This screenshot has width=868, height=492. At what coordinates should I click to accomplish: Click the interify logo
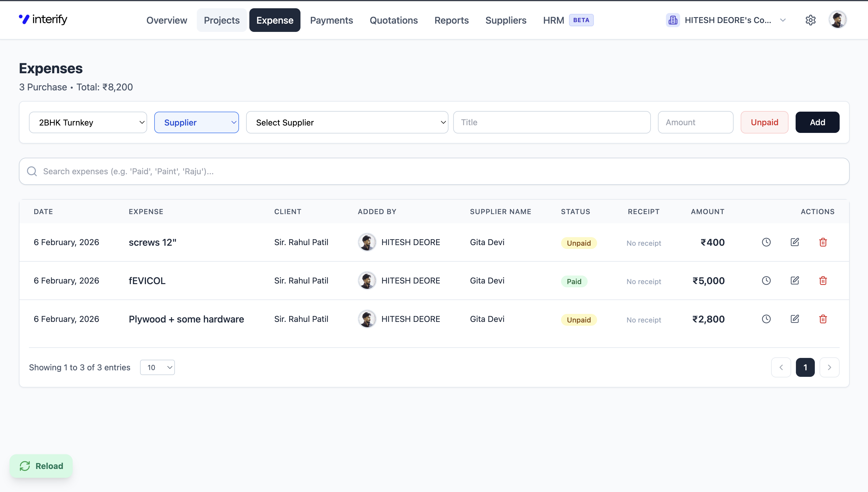pyautogui.click(x=43, y=19)
